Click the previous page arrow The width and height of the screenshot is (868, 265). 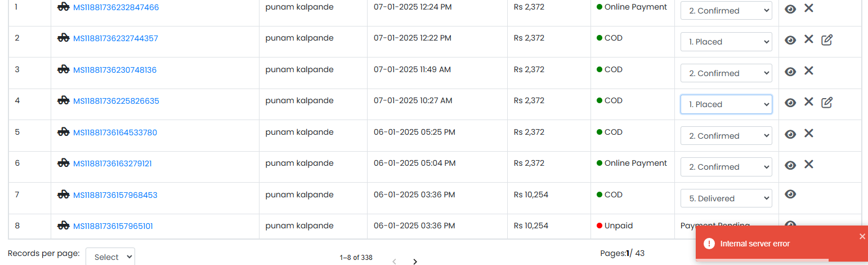(x=394, y=261)
